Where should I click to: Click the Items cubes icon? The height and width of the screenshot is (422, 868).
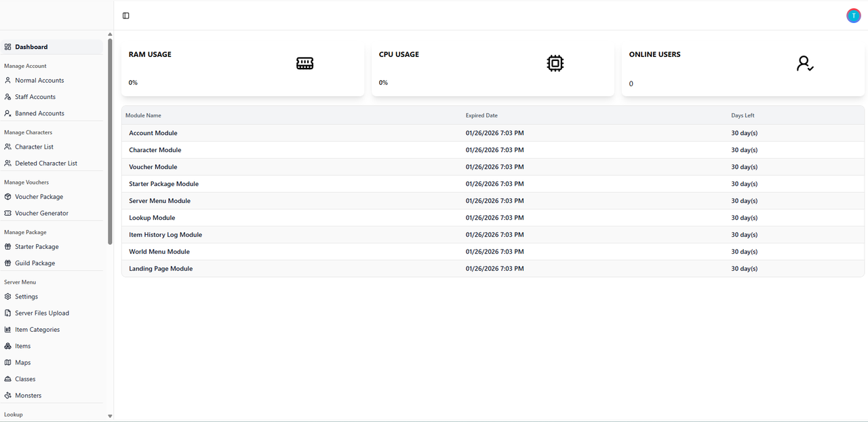(7, 346)
